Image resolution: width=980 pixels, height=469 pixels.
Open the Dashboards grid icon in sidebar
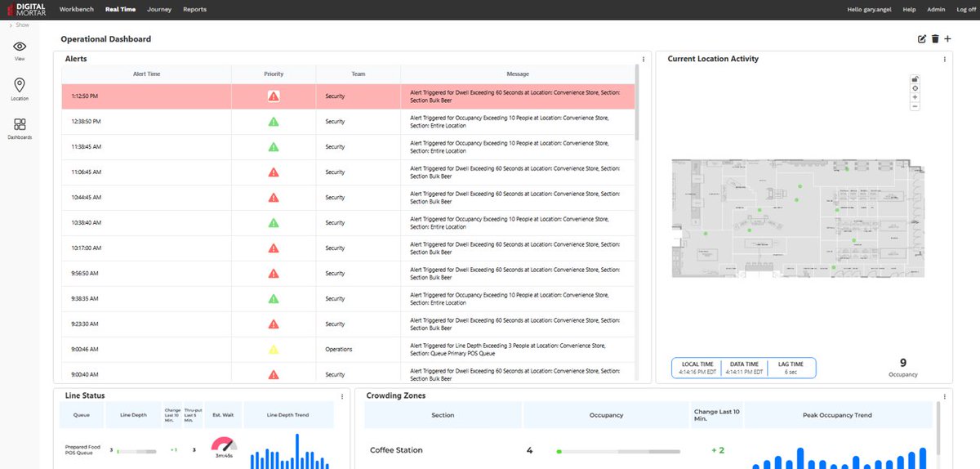pyautogui.click(x=20, y=124)
